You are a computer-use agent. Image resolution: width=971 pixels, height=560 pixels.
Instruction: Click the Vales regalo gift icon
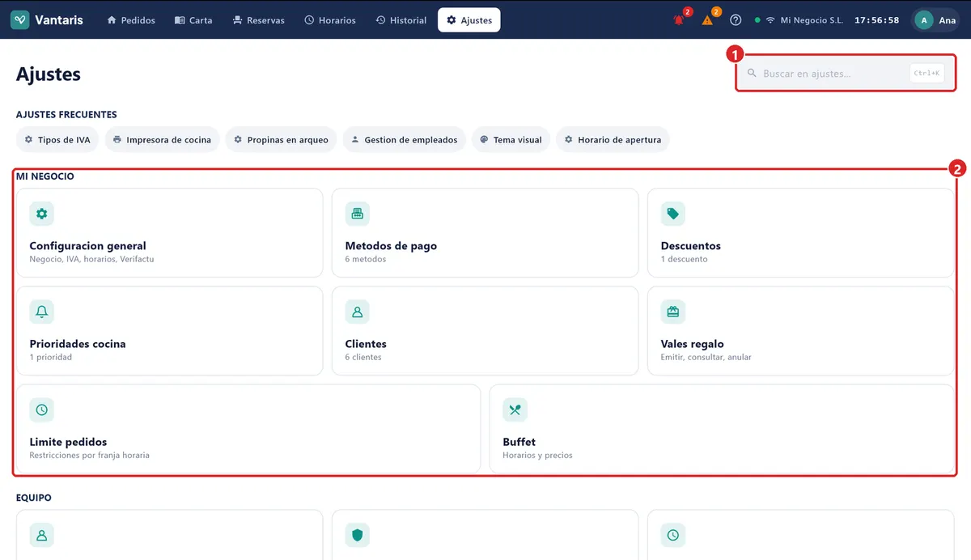point(673,312)
